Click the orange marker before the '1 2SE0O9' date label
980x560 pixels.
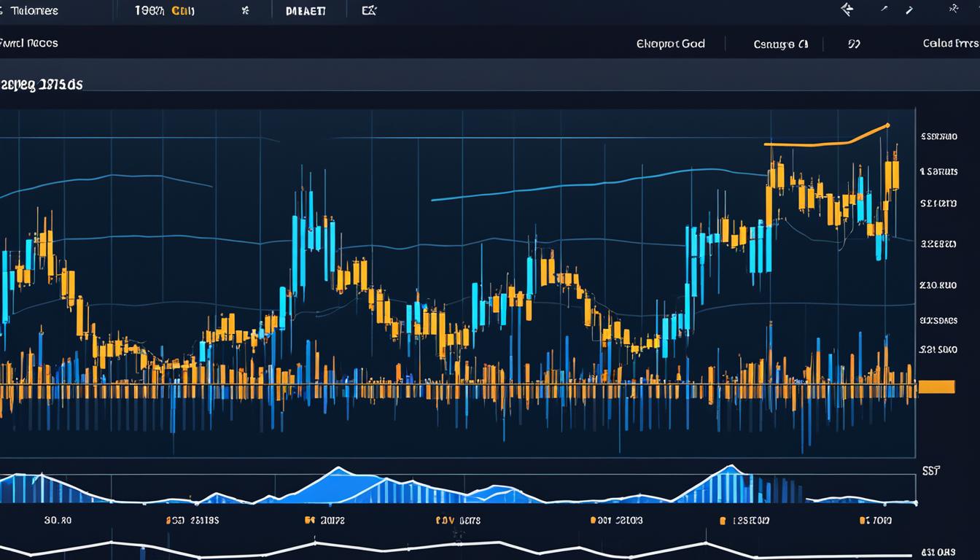(x=723, y=521)
